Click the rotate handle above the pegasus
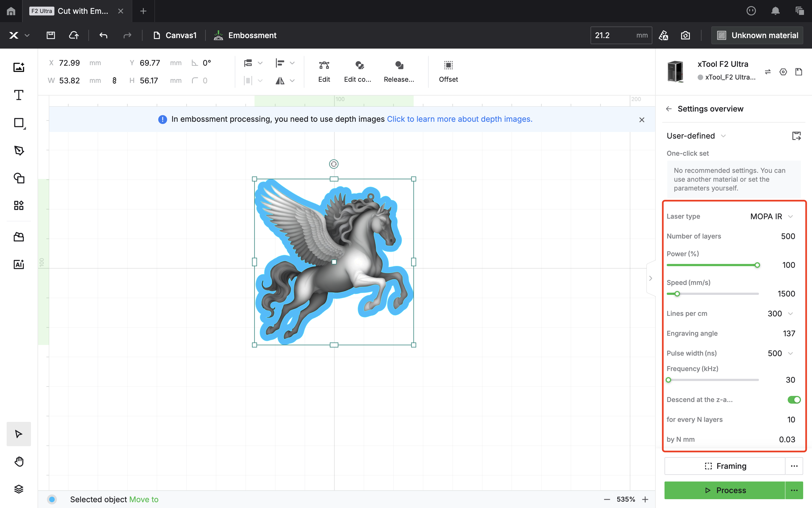Image resolution: width=812 pixels, height=508 pixels. 333,164
